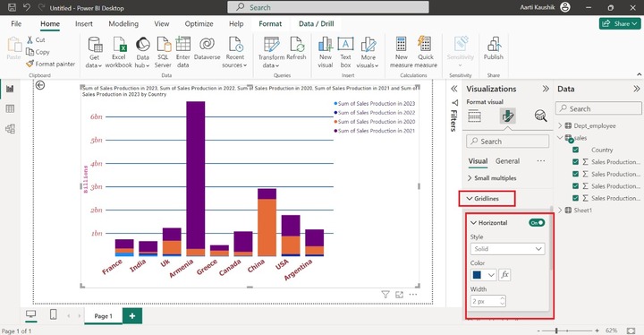The height and width of the screenshot is (335, 644).
Task: Open the Data / Drill ribbon tab
Action: pyautogui.click(x=317, y=23)
